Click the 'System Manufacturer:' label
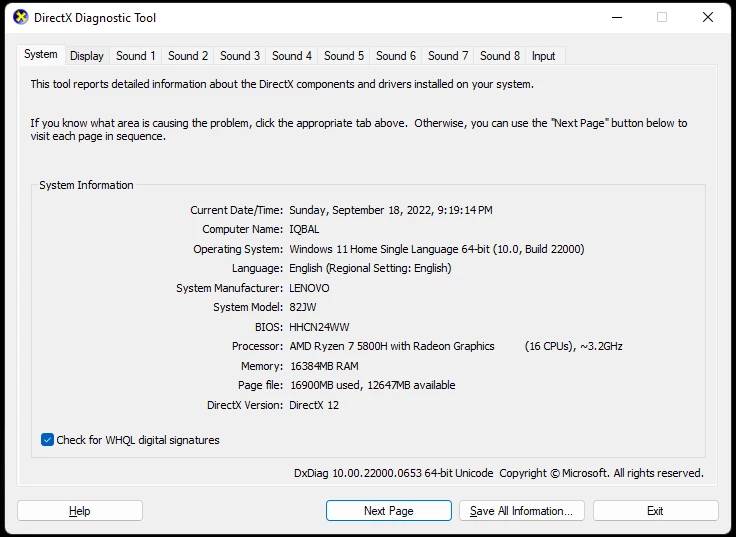 tap(230, 288)
